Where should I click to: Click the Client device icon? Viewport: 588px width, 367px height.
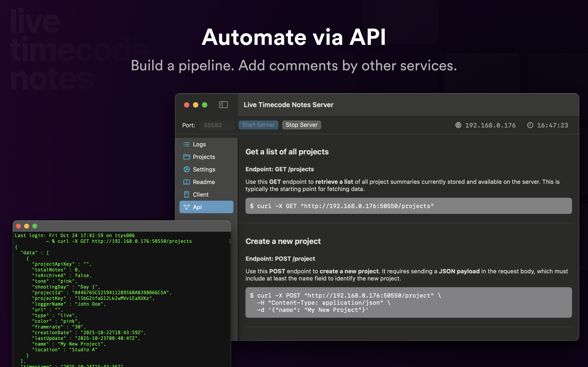186,195
